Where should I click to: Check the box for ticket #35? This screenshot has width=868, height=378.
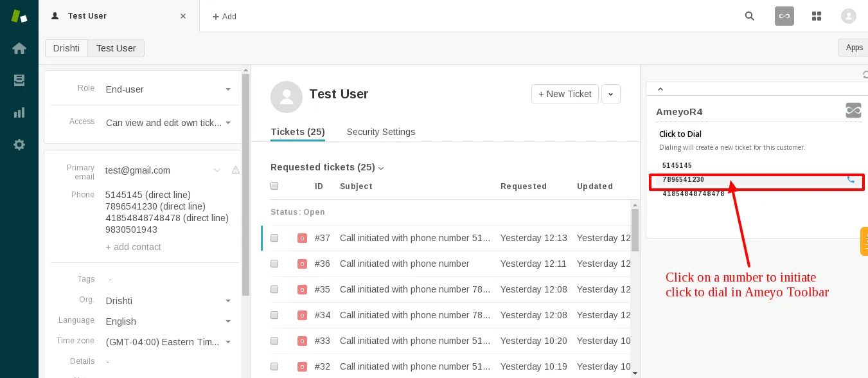[274, 289]
